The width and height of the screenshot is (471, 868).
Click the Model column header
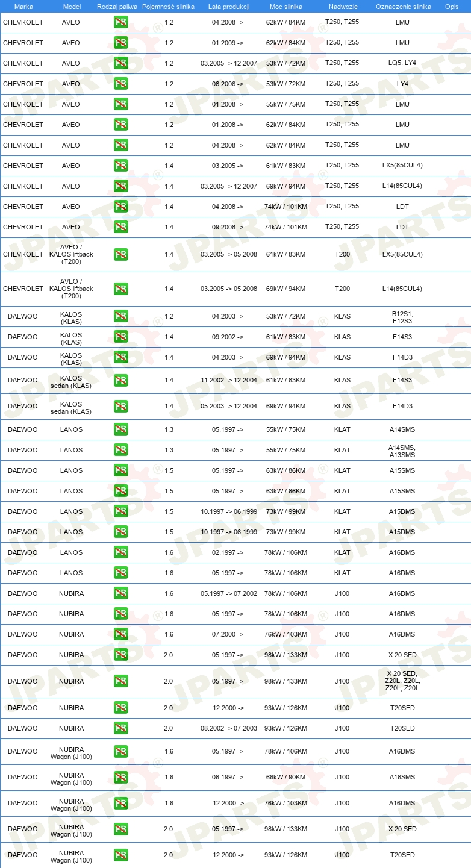tap(72, 7)
